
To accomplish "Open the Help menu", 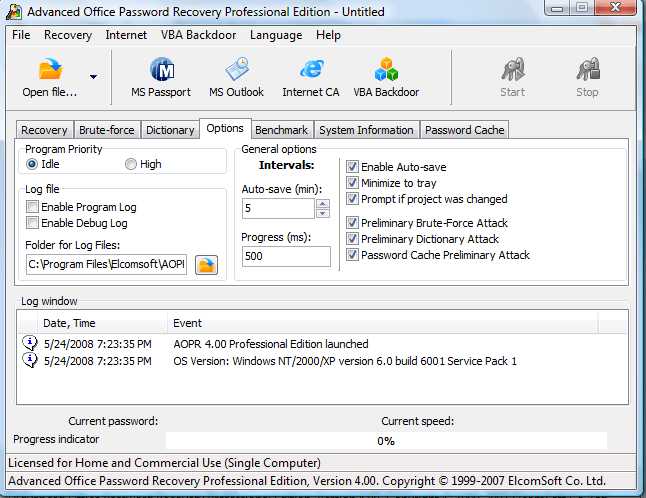I will click(328, 35).
